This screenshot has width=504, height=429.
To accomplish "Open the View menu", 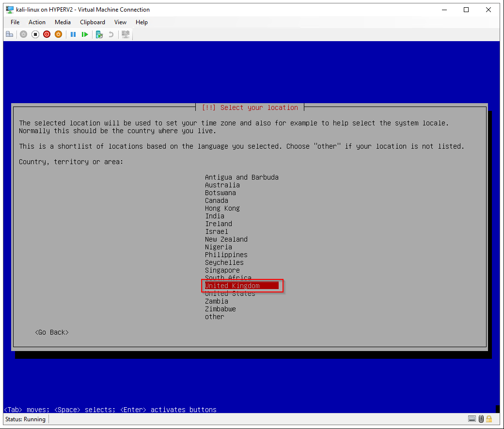I will (x=120, y=22).
